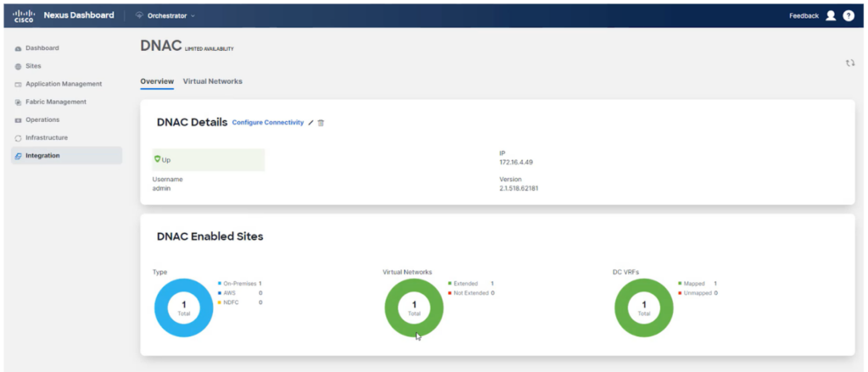Image resolution: width=868 pixels, height=372 pixels.
Task: Click the Extended legend entry
Action: pyautogui.click(x=470, y=283)
